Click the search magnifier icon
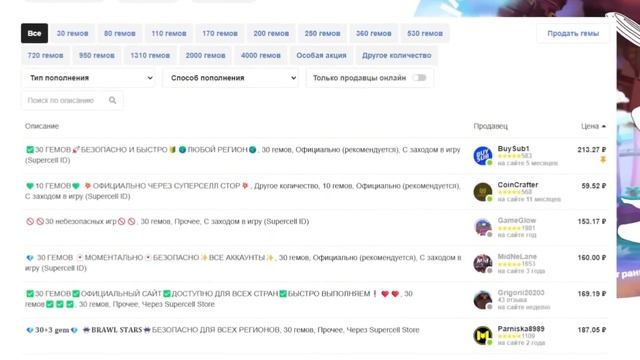This screenshot has height=360, width=640. 112,100
